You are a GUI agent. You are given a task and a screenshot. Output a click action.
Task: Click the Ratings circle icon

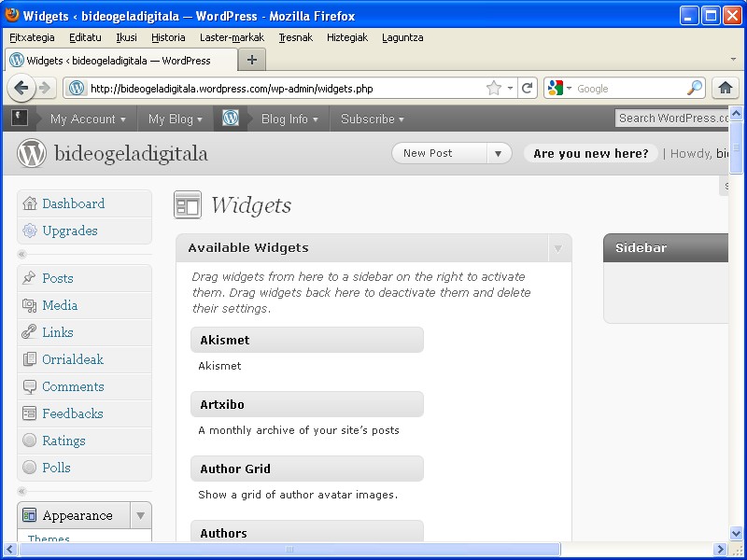[30, 441]
